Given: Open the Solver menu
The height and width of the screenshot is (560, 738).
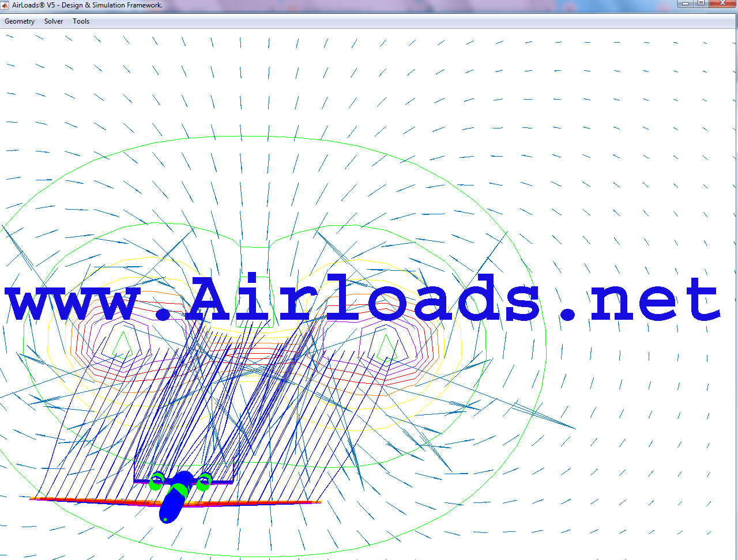Looking at the screenshot, I should [54, 21].
